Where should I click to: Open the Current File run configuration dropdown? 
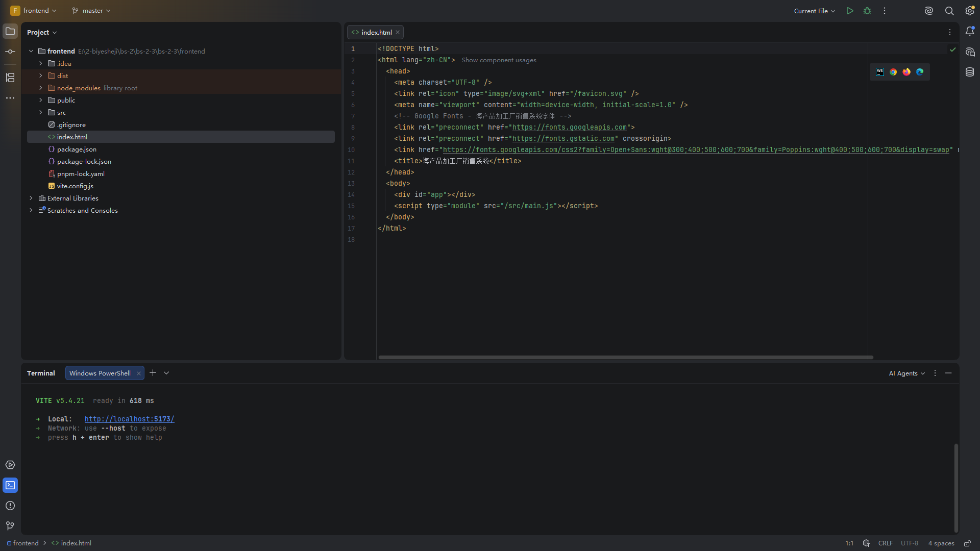tap(815, 11)
